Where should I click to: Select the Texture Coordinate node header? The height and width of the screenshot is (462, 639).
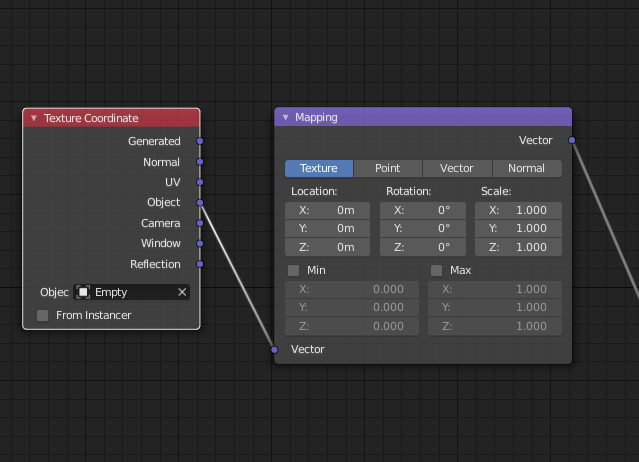click(111, 118)
